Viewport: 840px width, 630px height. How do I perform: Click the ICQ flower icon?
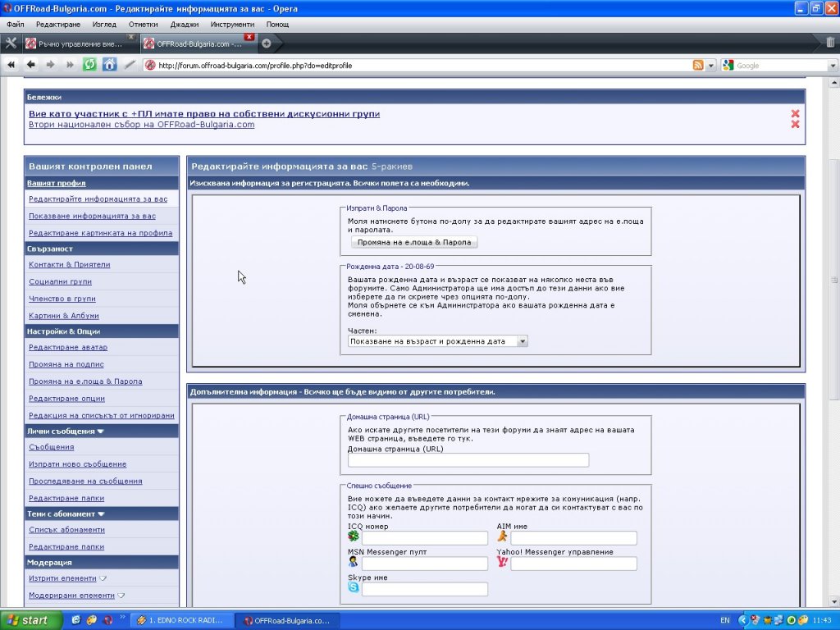(353, 536)
